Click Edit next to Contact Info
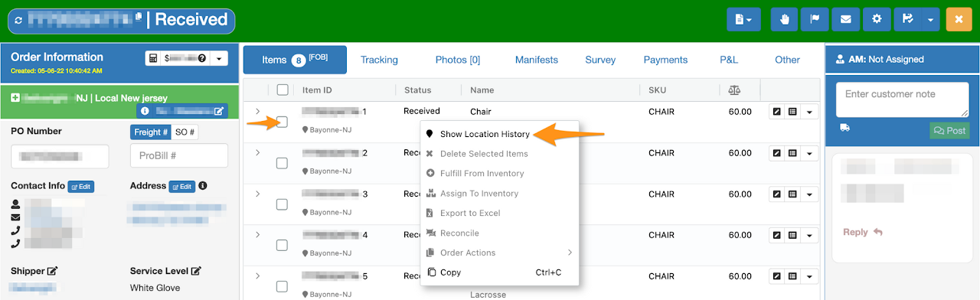Viewport: 980px width, 300px height. click(81, 186)
